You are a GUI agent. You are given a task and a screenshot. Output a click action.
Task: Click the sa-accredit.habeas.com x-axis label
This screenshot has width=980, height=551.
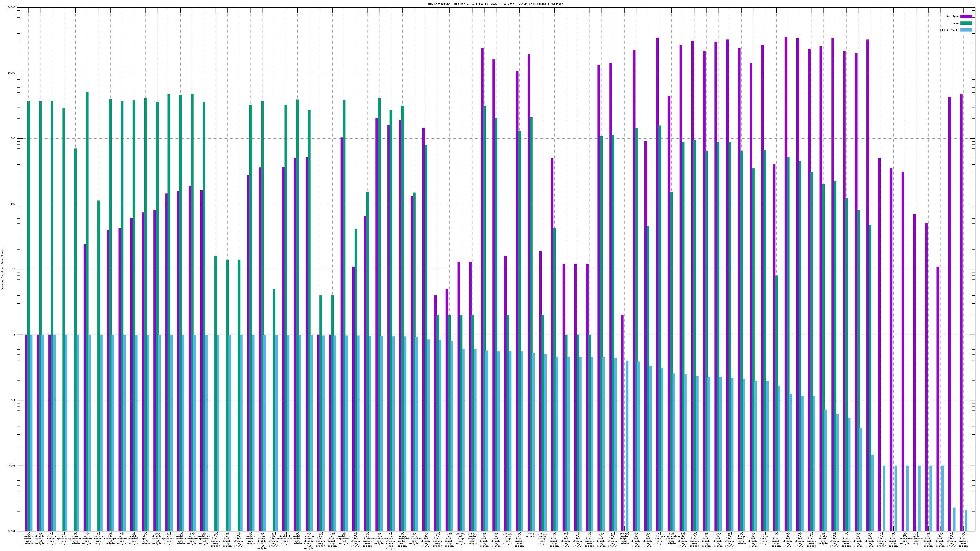pos(671,538)
